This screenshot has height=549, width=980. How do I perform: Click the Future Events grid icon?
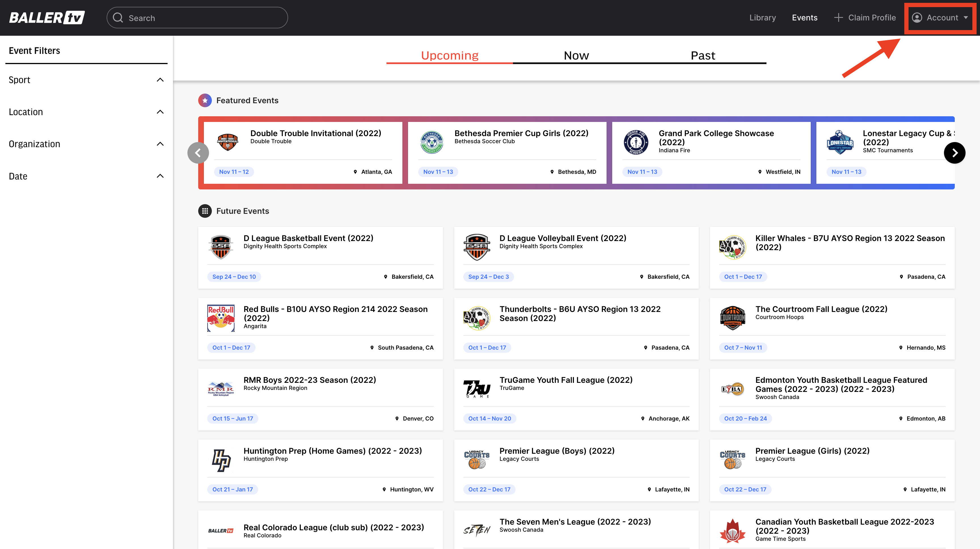(205, 211)
